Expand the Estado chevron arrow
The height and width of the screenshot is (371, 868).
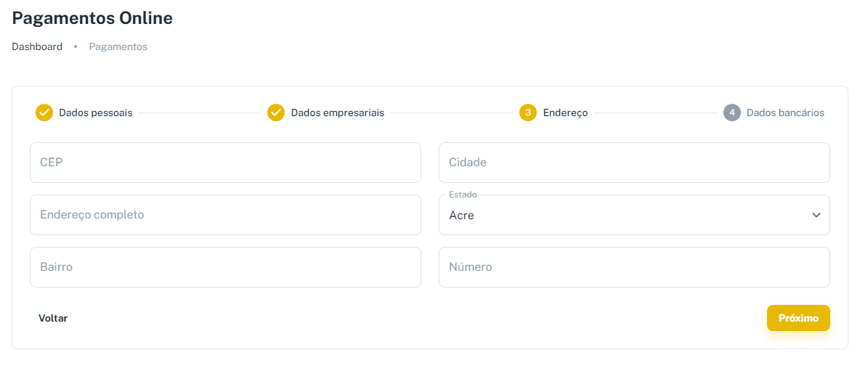pos(816,215)
